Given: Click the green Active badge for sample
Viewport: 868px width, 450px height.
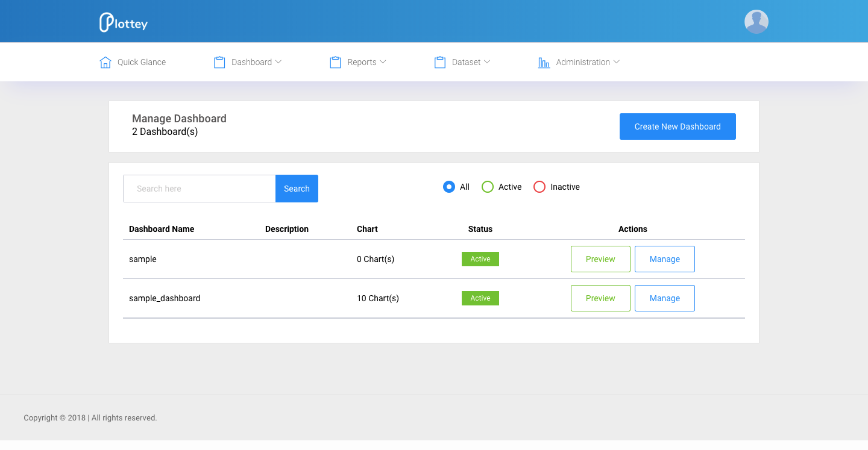Looking at the screenshot, I should [x=480, y=258].
